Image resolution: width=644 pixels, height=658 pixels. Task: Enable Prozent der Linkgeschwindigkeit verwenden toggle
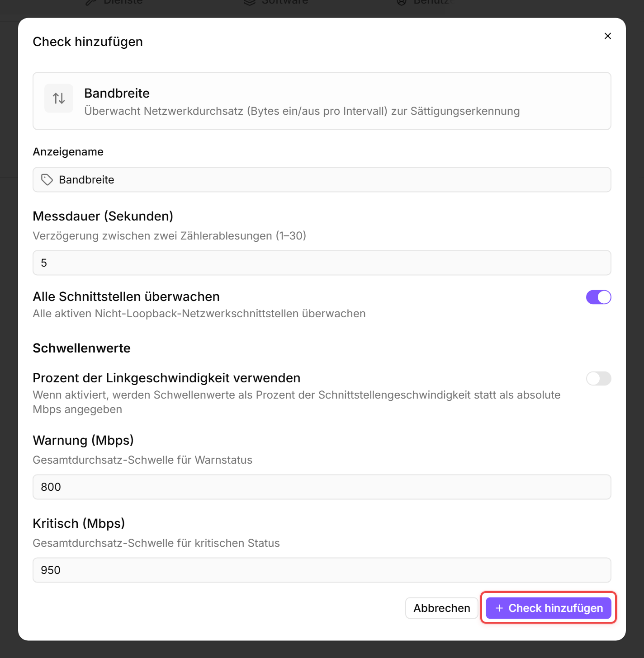pyautogui.click(x=598, y=379)
